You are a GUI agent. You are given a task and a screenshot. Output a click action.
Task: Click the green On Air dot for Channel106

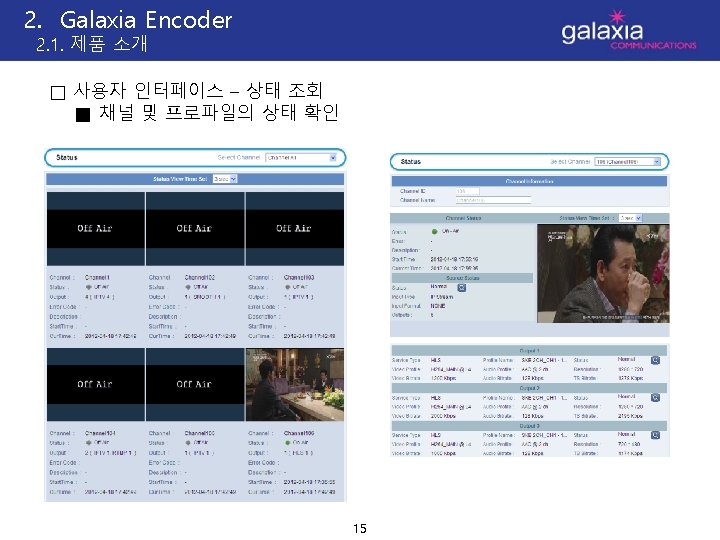click(287, 443)
